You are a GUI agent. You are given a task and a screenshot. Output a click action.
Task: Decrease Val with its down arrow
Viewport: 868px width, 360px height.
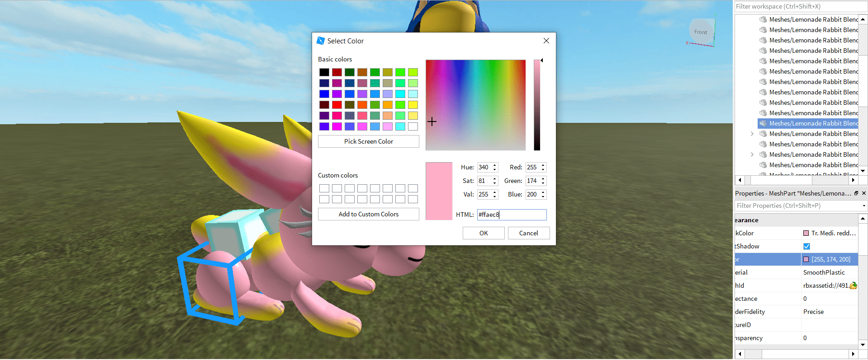495,197
